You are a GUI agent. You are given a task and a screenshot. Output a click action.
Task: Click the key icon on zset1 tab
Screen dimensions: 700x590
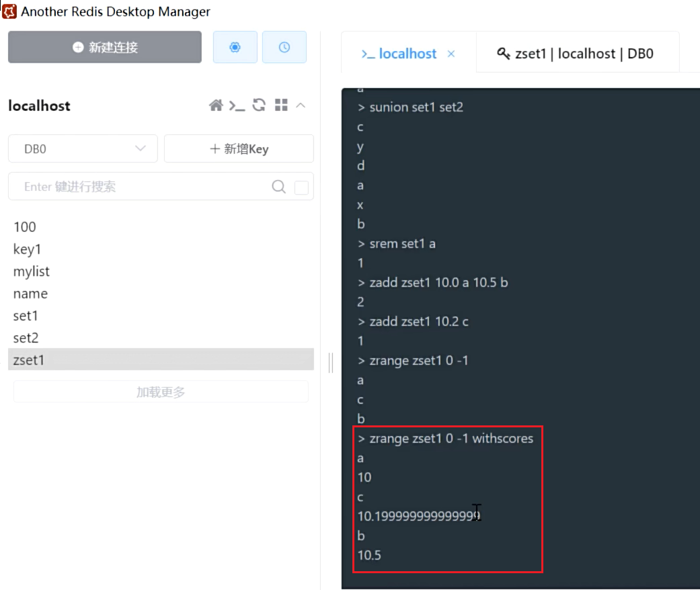point(504,54)
